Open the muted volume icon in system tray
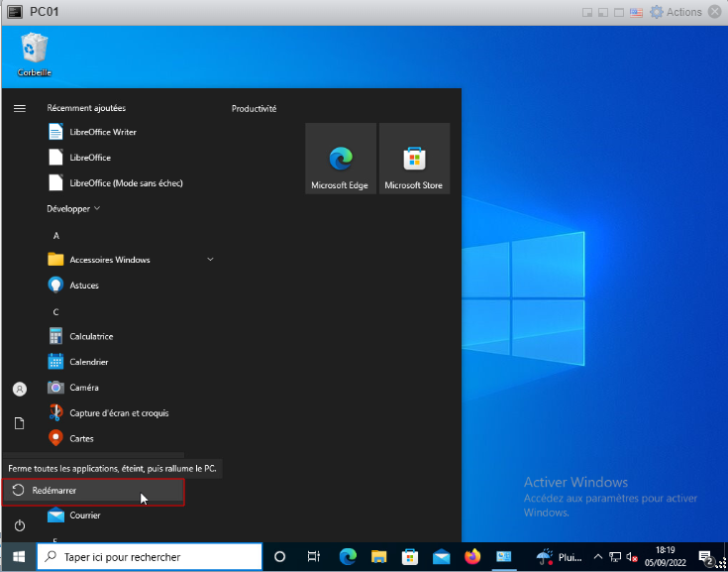728x572 pixels. point(632,557)
